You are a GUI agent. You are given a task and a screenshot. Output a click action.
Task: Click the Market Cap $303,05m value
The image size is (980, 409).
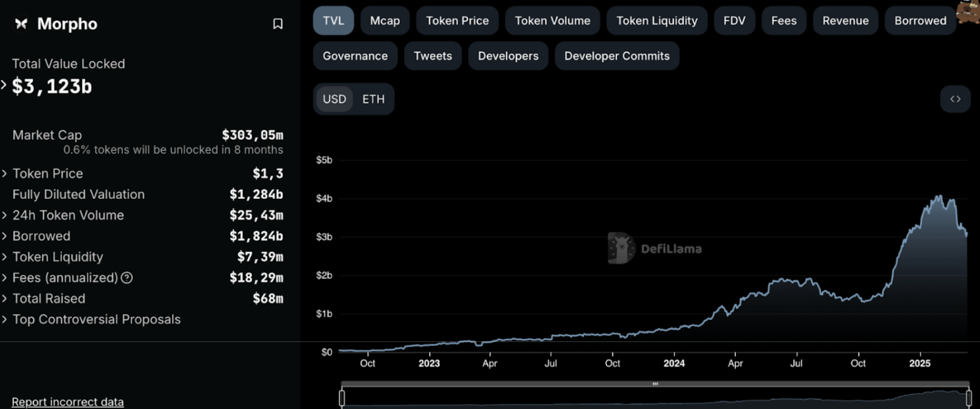click(252, 135)
